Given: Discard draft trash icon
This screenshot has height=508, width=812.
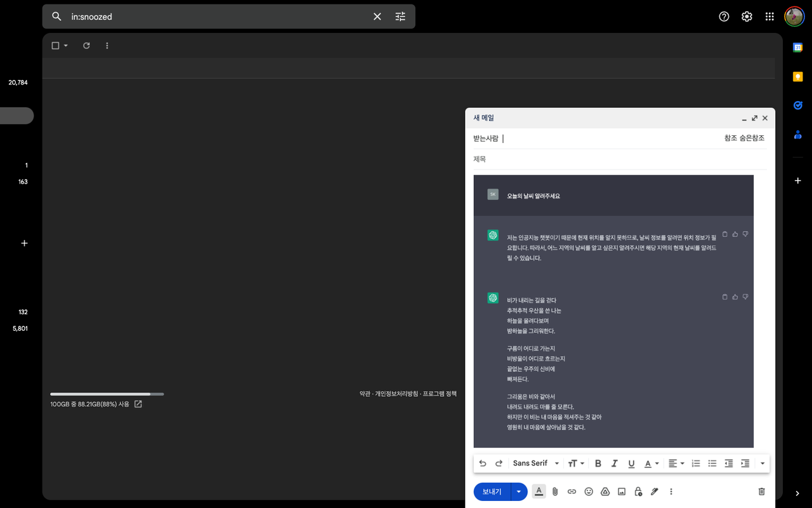Looking at the screenshot, I should point(762,491).
